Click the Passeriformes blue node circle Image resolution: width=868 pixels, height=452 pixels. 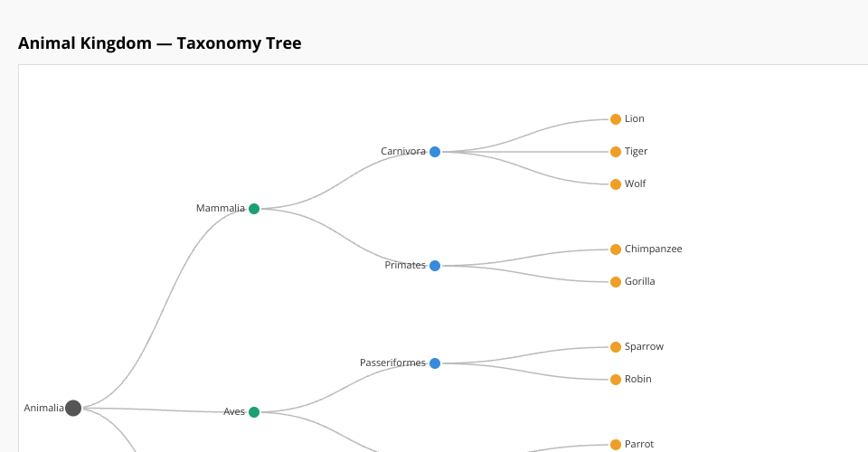[x=435, y=363]
